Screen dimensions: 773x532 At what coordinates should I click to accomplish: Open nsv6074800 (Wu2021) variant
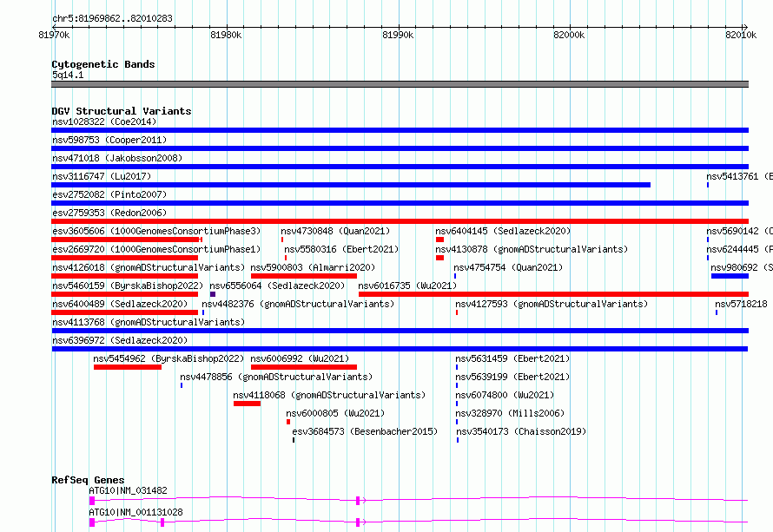click(x=505, y=395)
